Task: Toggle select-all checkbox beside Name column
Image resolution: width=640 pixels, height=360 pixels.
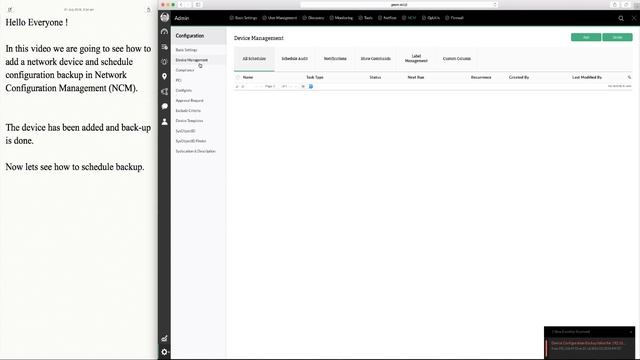Action: pos(238,77)
